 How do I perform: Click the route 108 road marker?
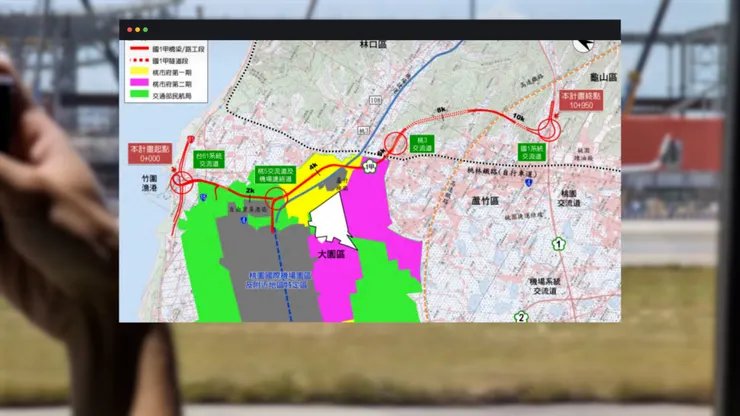click(375, 100)
